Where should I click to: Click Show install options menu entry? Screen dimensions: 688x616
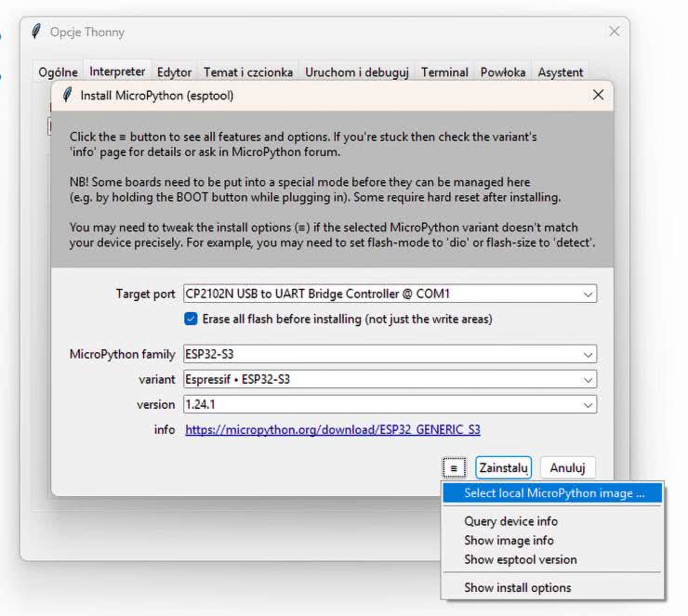517,587
